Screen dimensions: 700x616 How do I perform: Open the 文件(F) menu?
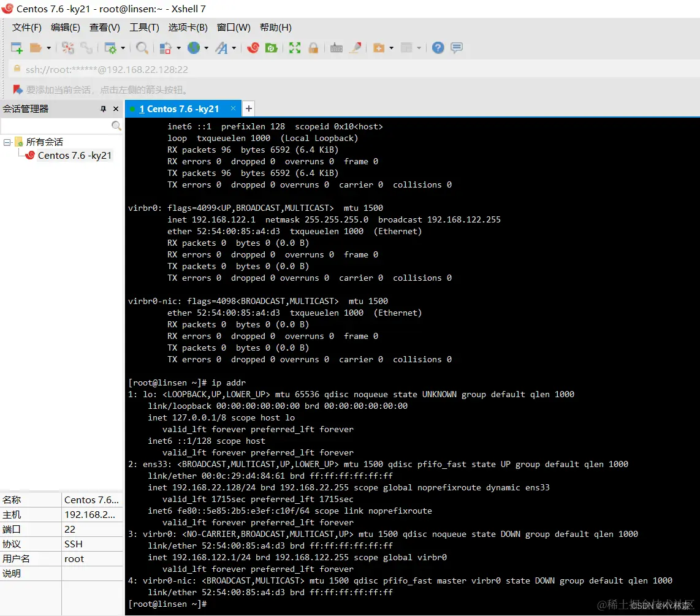[27, 28]
